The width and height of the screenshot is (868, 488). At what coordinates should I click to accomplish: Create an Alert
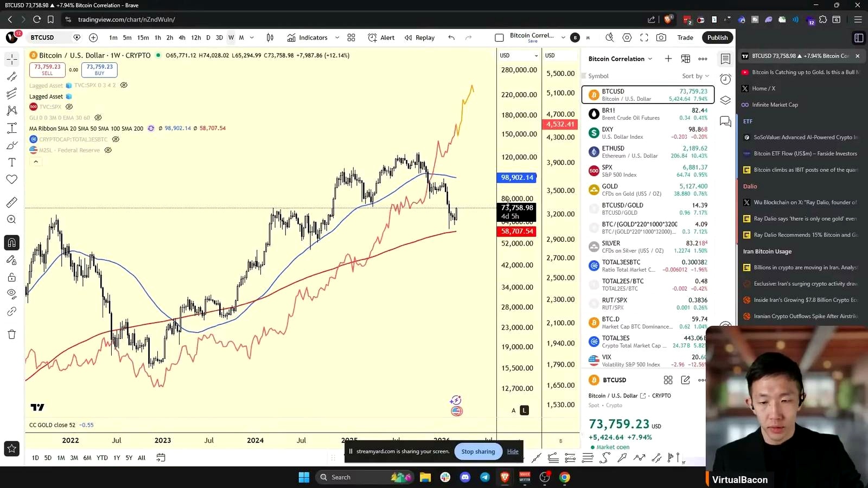[381, 37]
